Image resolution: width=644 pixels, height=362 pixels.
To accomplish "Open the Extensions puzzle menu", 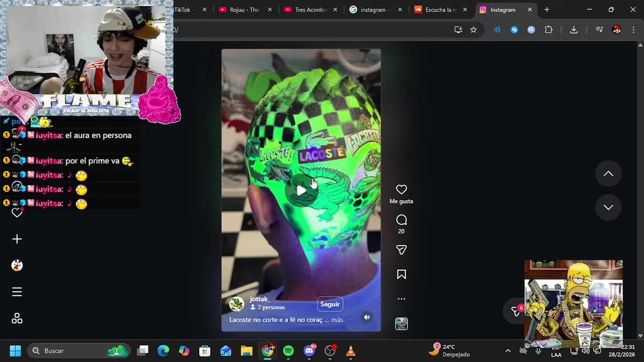I will (548, 30).
